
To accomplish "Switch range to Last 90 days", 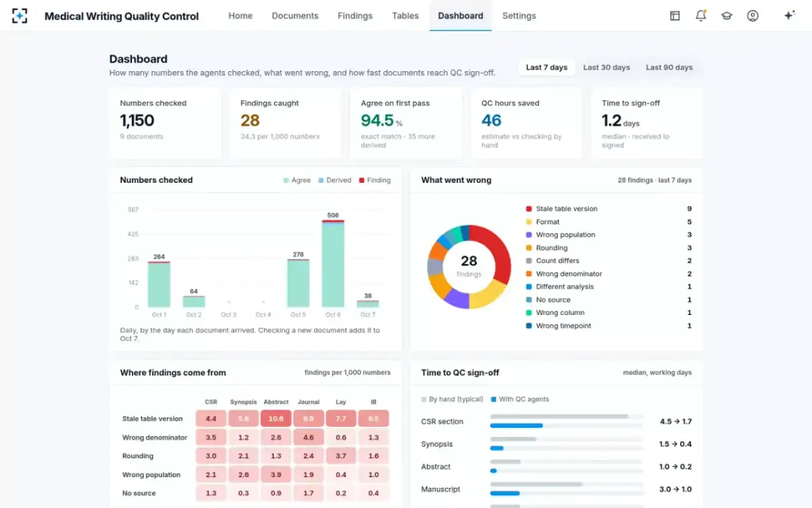I will tap(669, 67).
